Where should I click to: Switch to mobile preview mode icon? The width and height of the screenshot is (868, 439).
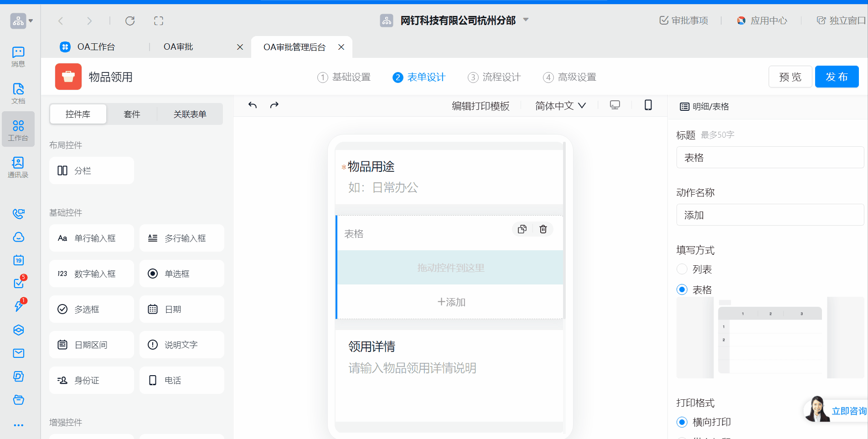[x=648, y=105]
